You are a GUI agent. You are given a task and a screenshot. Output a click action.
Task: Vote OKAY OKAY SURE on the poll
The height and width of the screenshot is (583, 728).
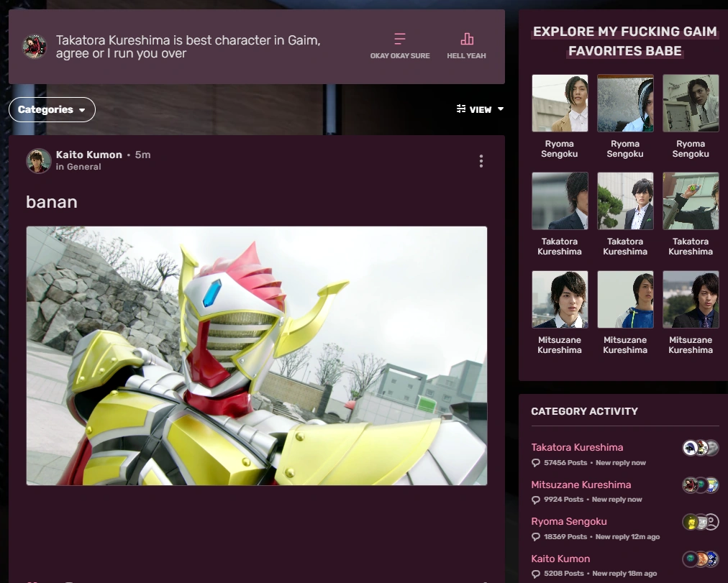[x=400, y=47]
